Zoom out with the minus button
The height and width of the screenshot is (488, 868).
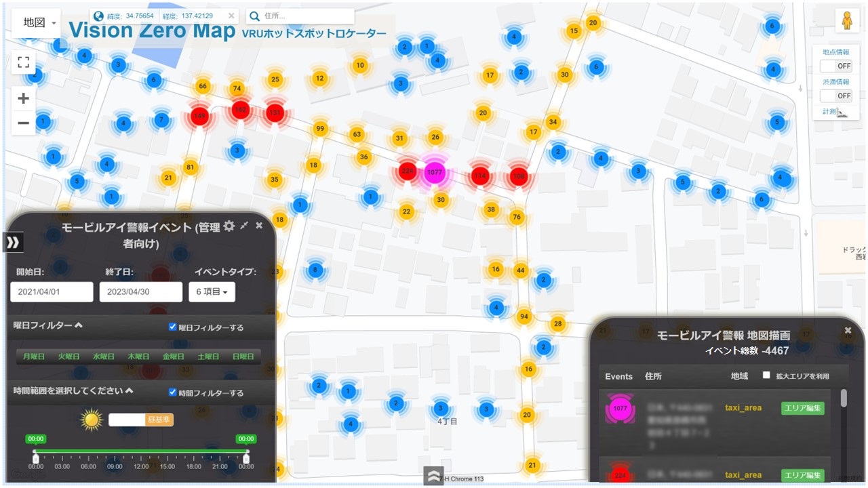pyautogui.click(x=24, y=123)
